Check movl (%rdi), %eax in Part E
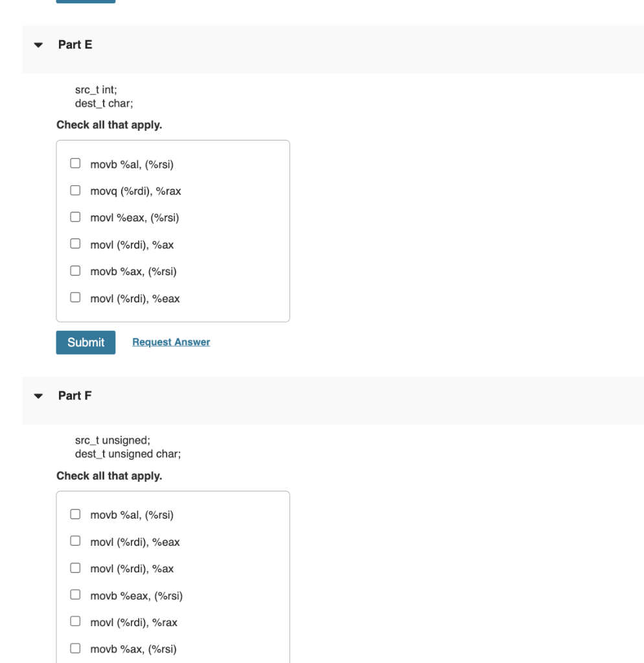This screenshot has height=663, width=644. click(x=75, y=297)
